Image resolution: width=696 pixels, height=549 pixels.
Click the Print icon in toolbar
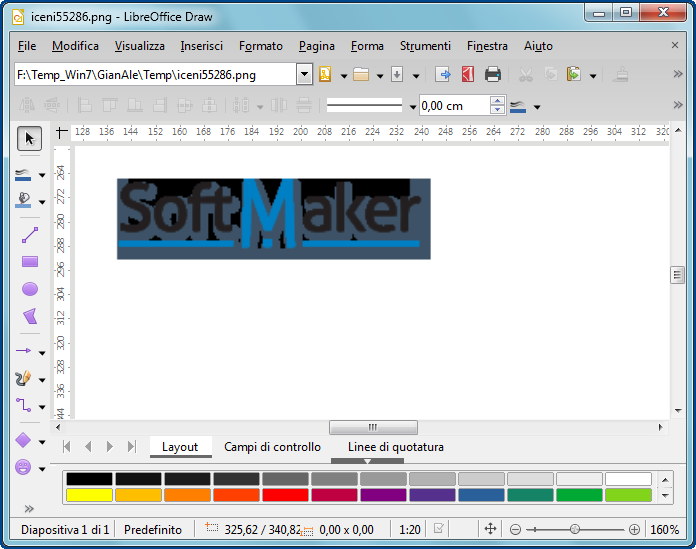pos(493,75)
